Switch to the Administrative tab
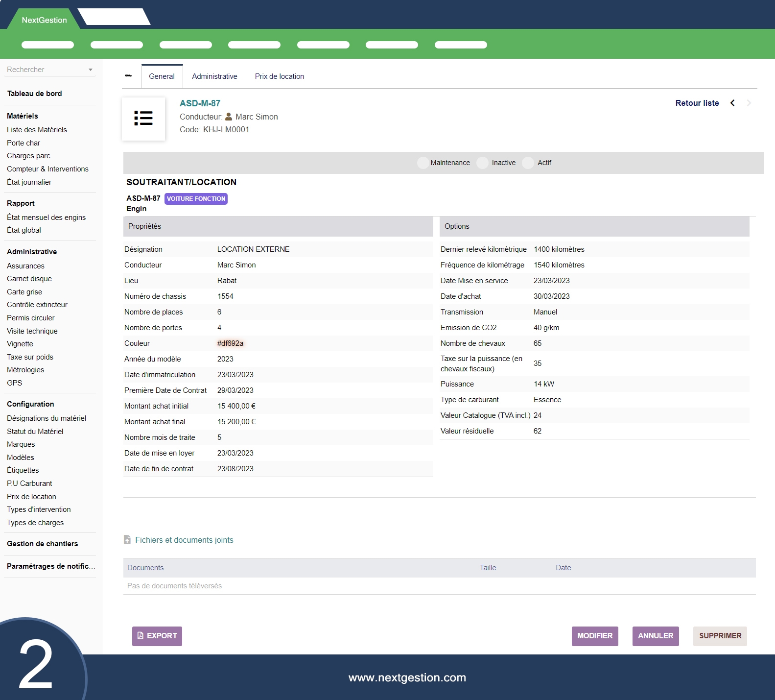 [214, 76]
